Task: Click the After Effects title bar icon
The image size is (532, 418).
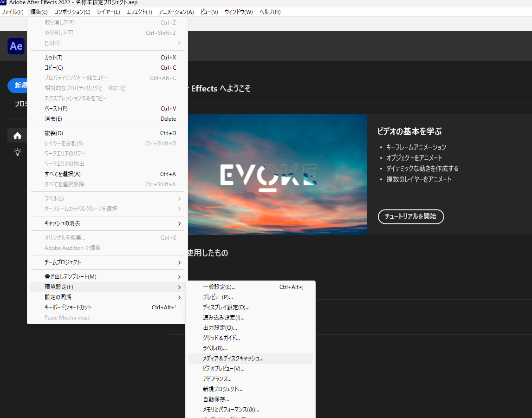Action: 3,2
